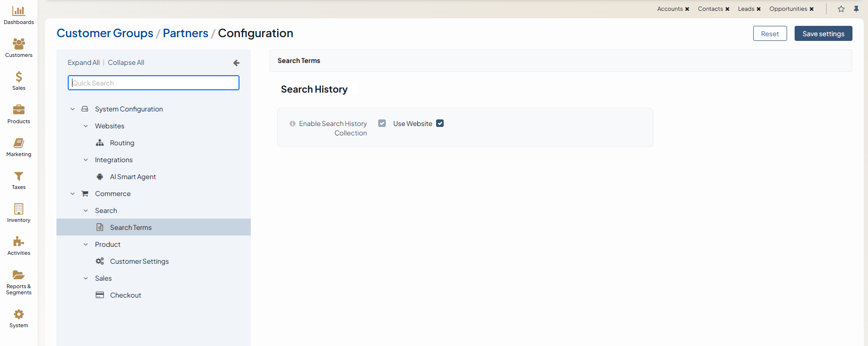
Task: Toggle Enable Search History Collection checkbox
Action: [382, 123]
